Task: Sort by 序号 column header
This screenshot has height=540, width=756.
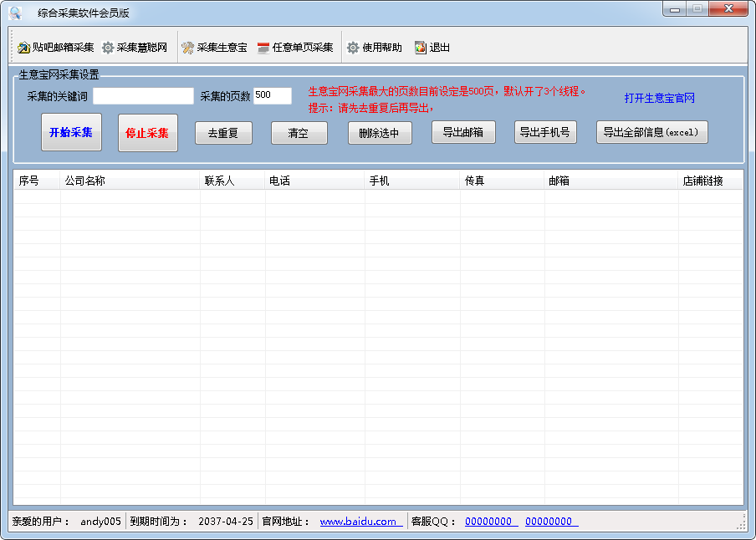Action: [37, 181]
